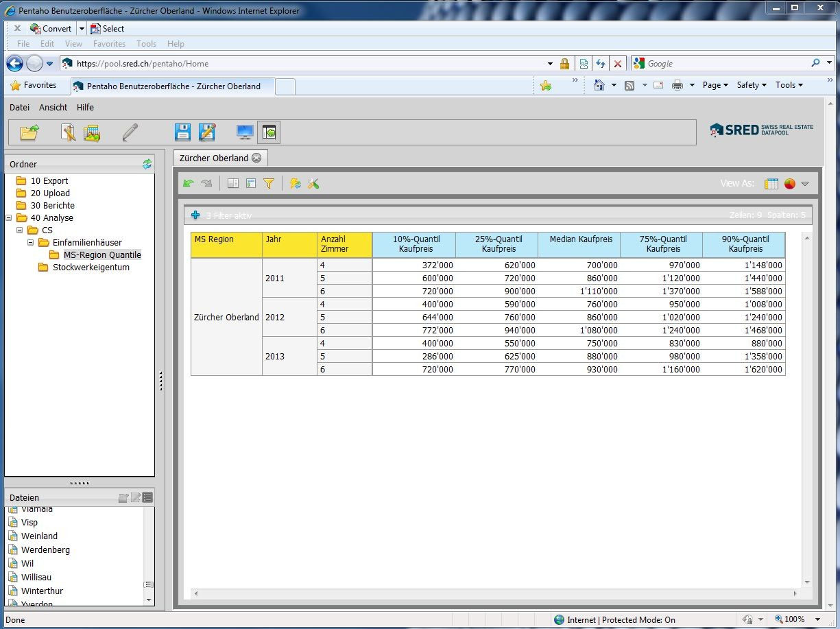The width and height of the screenshot is (840, 629).
Task: Click the blue plus beside 3 Filter aktiv
Action: pyautogui.click(x=195, y=215)
